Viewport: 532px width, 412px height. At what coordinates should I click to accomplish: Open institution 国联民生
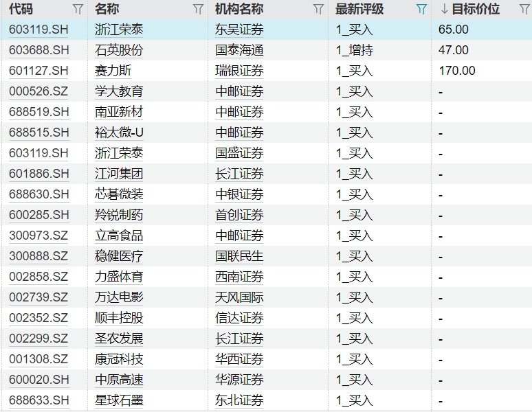pos(239,256)
